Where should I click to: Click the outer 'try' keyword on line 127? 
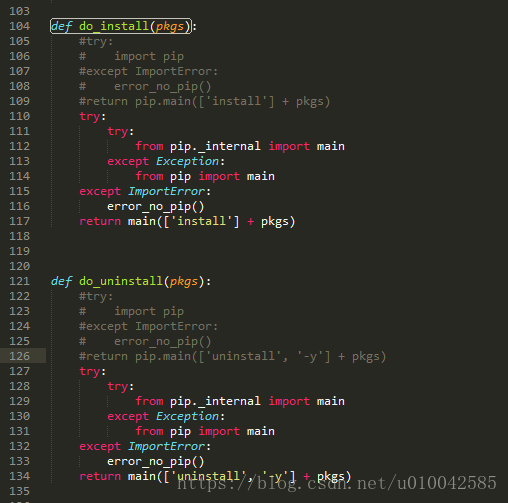click(x=90, y=371)
